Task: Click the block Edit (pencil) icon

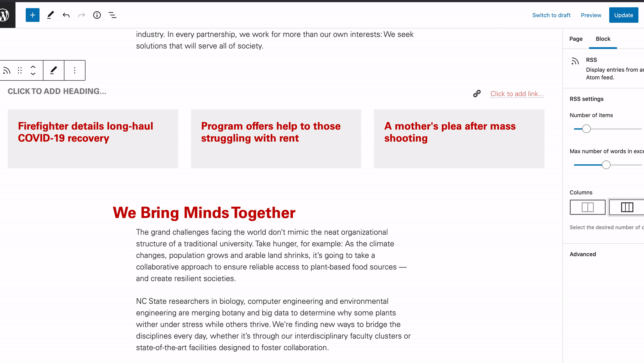Action: tap(53, 70)
